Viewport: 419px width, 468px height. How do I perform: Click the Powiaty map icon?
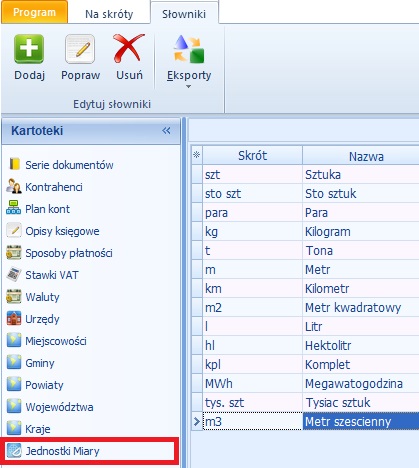[x=14, y=384]
